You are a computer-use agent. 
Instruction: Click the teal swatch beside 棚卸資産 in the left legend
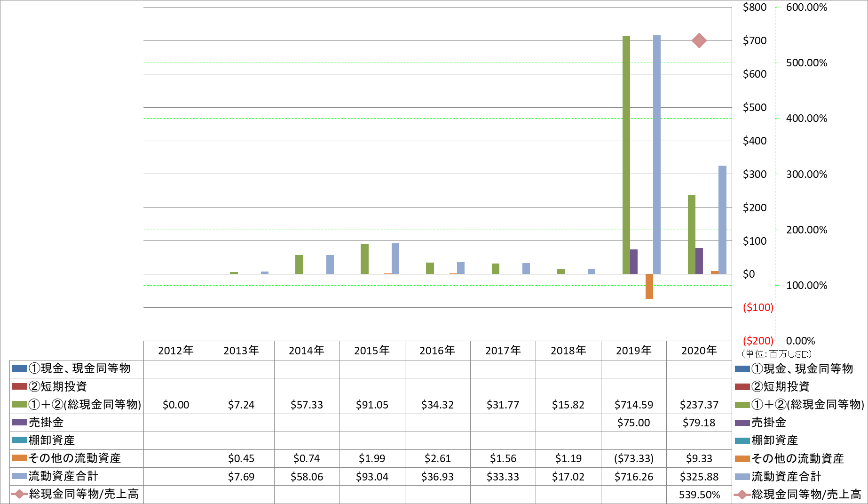point(19,440)
